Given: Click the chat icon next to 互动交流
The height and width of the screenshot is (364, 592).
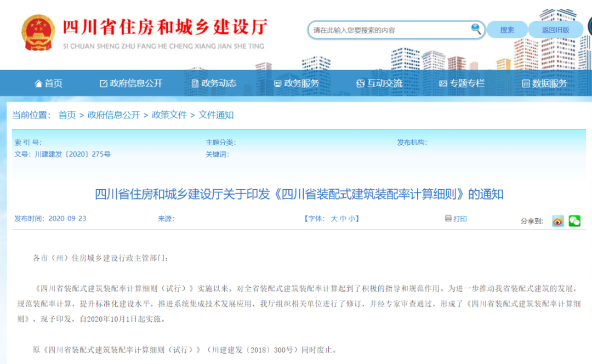Looking at the screenshot, I should click(x=360, y=83).
